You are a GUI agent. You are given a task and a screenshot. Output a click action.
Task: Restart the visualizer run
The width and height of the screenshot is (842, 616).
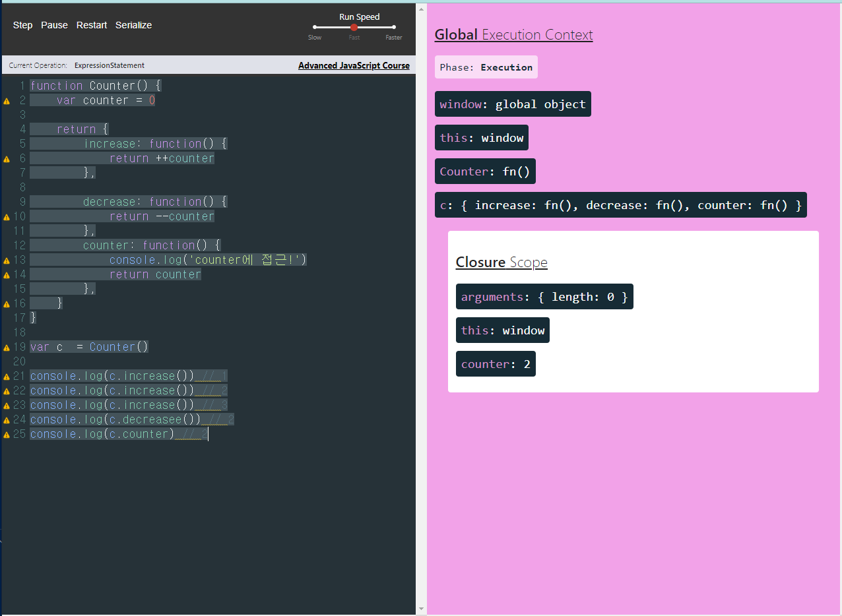point(92,25)
